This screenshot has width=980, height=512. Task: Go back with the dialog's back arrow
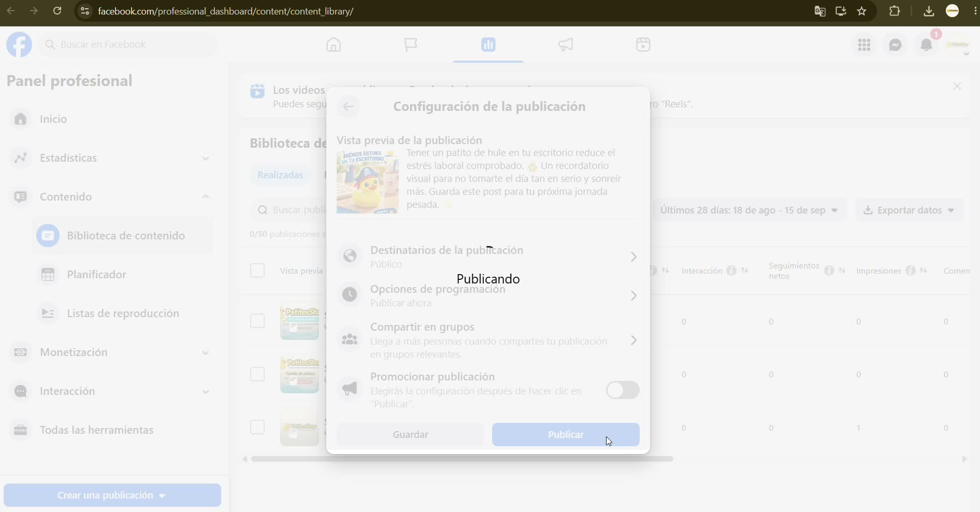348,106
